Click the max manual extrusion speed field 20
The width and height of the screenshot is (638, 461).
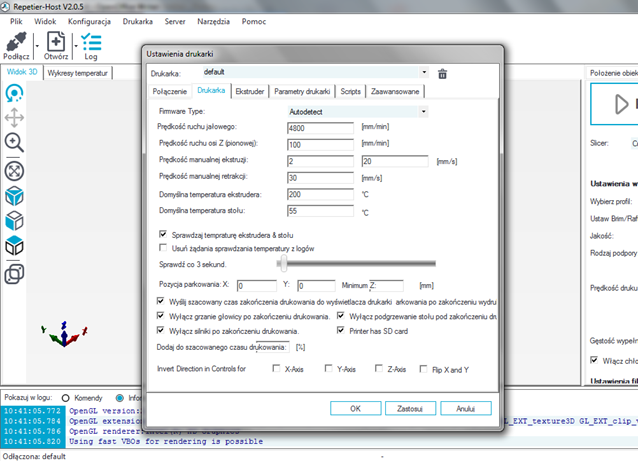click(395, 161)
